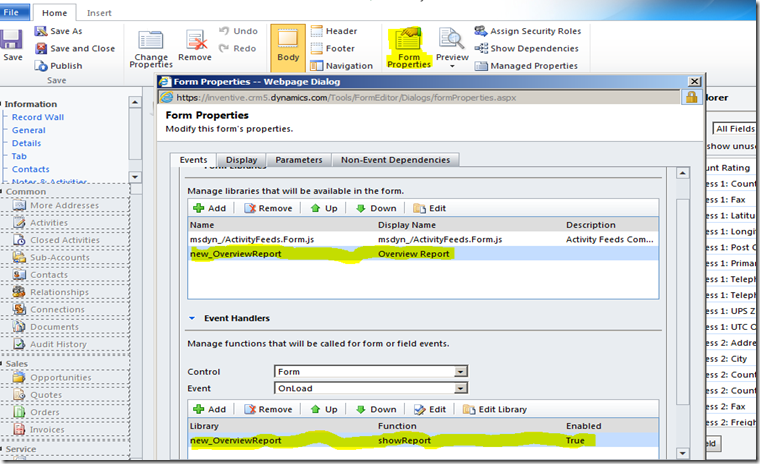Click the security lock icon in address bar
760x464 pixels.
point(692,97)
